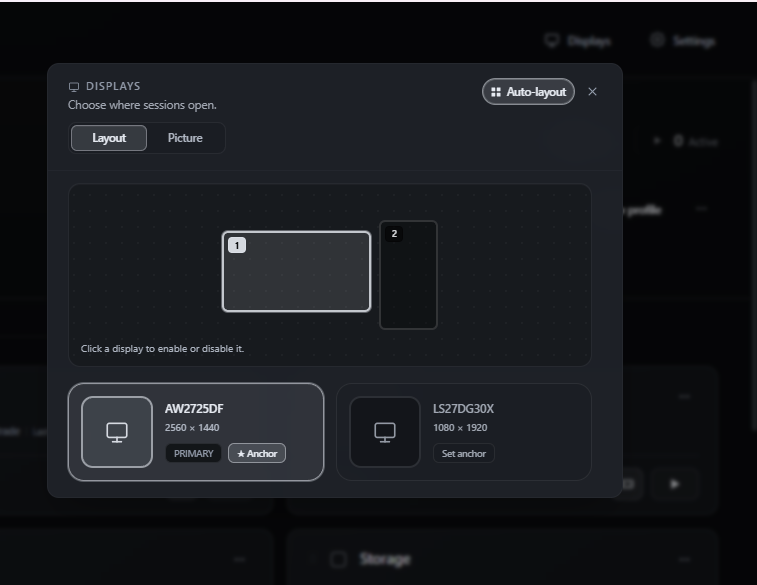The width and height of the screenshot is (757, 585).
Task: Set LS27DG30X as anchor
Action: [463, 453]
